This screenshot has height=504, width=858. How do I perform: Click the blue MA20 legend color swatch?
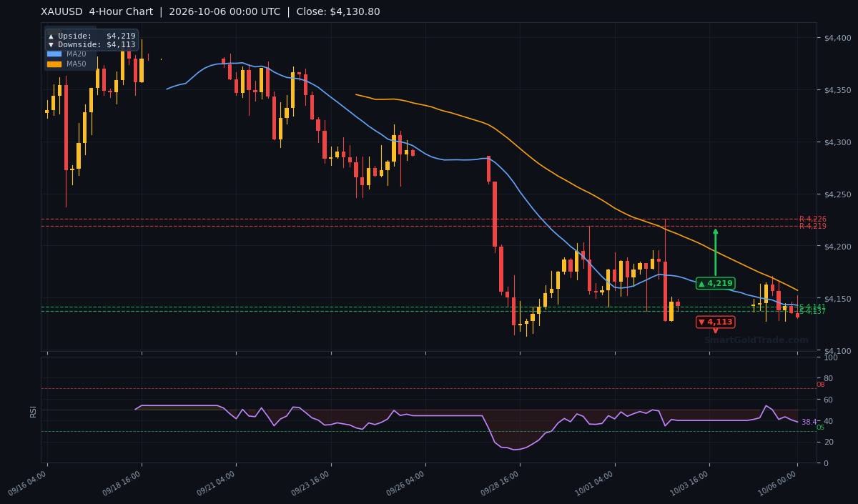click(54, 54)
